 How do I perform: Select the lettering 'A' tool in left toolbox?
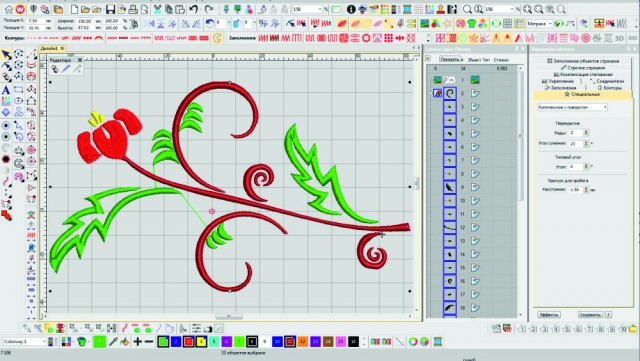(x=6, y=89)
